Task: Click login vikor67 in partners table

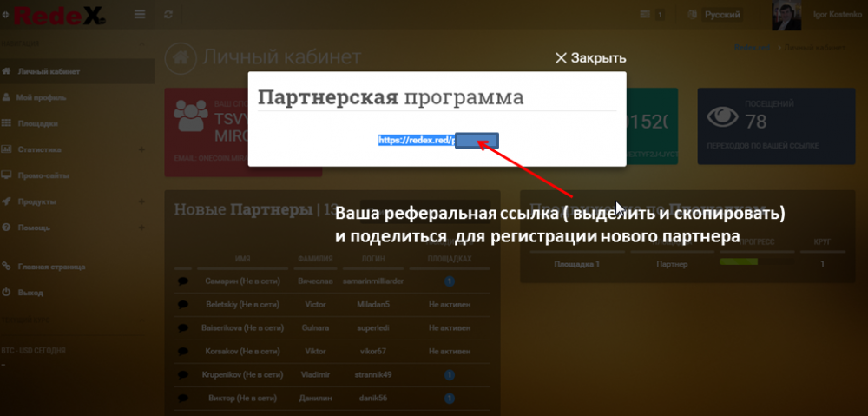Action: pyautogui.click(x=372, y=351)
